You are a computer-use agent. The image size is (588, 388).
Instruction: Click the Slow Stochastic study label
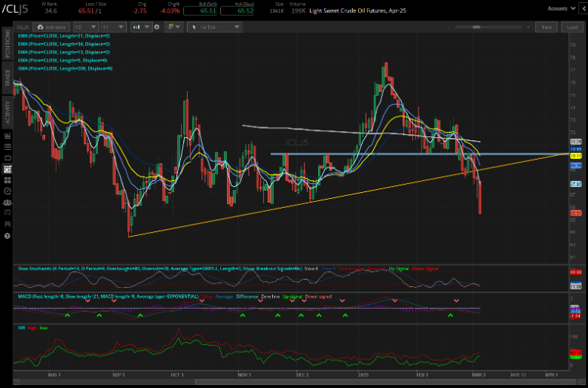point(160,268)
